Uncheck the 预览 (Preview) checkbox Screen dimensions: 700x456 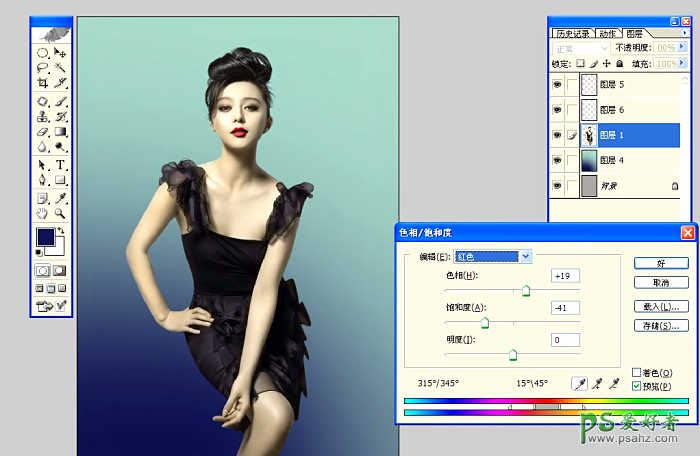(x=637, y=386)
